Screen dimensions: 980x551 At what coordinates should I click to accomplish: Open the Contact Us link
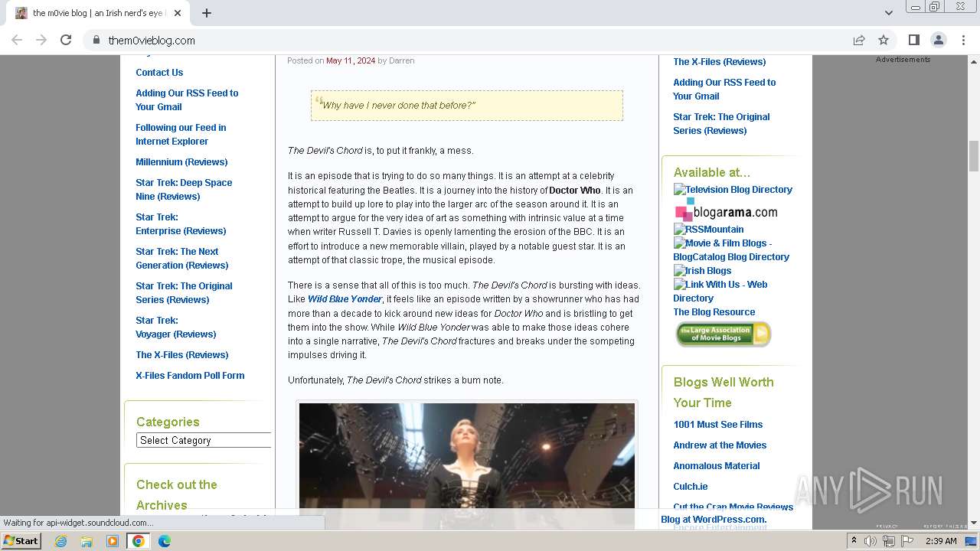pyautogui.click(x=159, y=73)
